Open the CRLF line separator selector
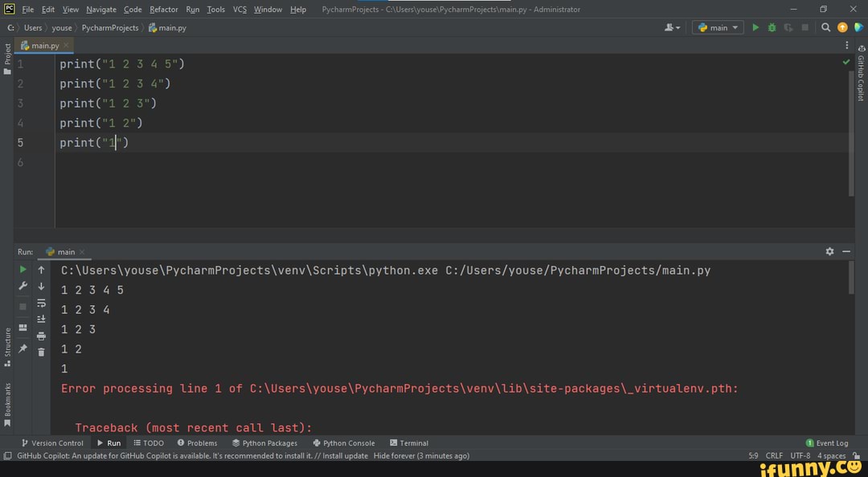 click(x=774, y=455)
